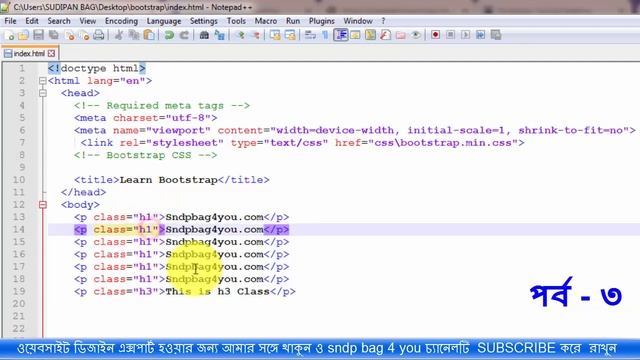Toggle file monitoring eye icon

coord(416,36)
